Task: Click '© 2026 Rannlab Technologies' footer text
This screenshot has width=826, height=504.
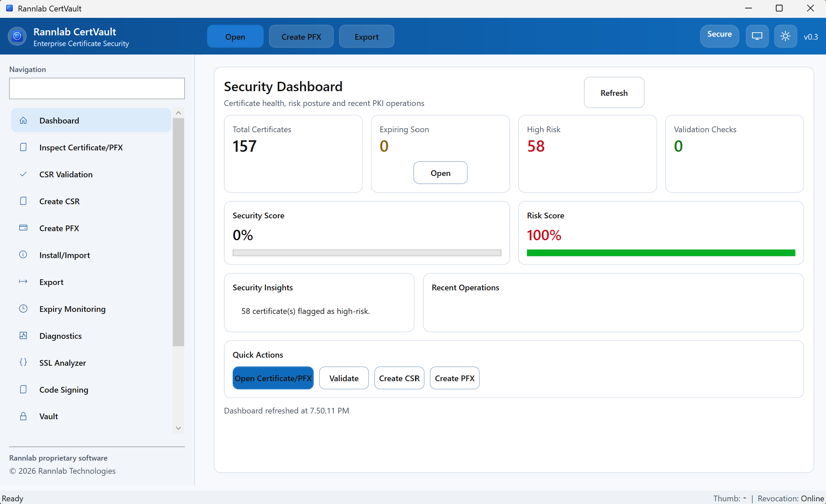Action: 62,470
